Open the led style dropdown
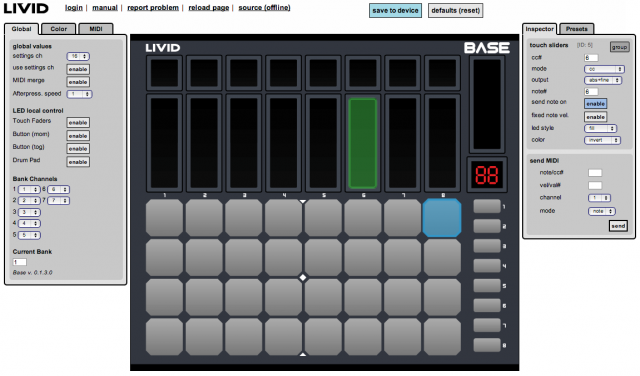640x376 pixels. coord(600,128)
